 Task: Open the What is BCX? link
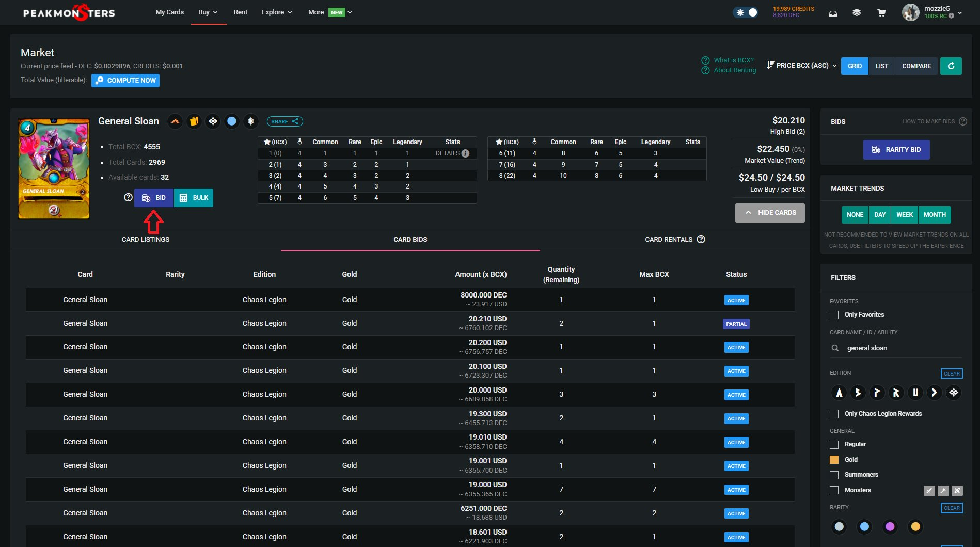tap(733, 60)
